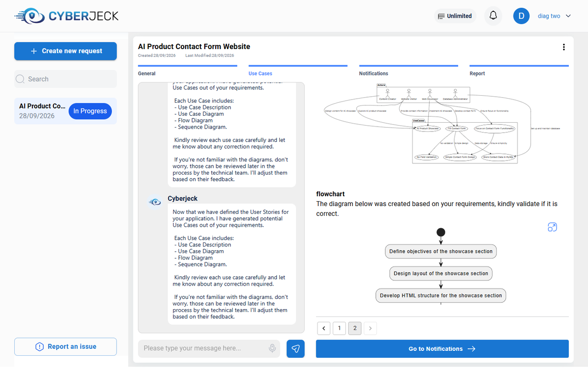Switch to the Notifications tab

point(373,74)
